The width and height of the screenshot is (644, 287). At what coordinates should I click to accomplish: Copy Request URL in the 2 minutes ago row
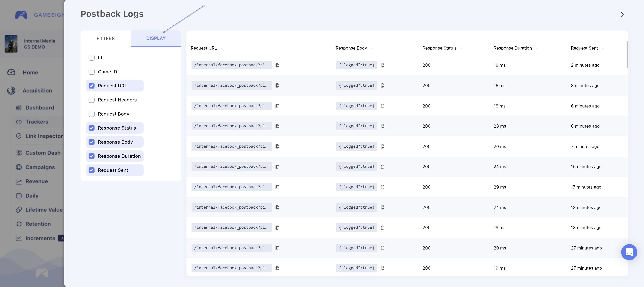(277, 65)
